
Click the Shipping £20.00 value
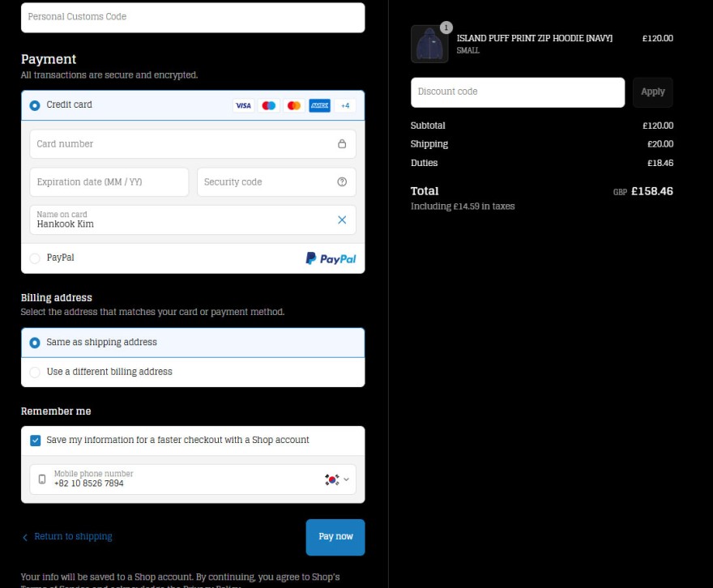(660, 144)
